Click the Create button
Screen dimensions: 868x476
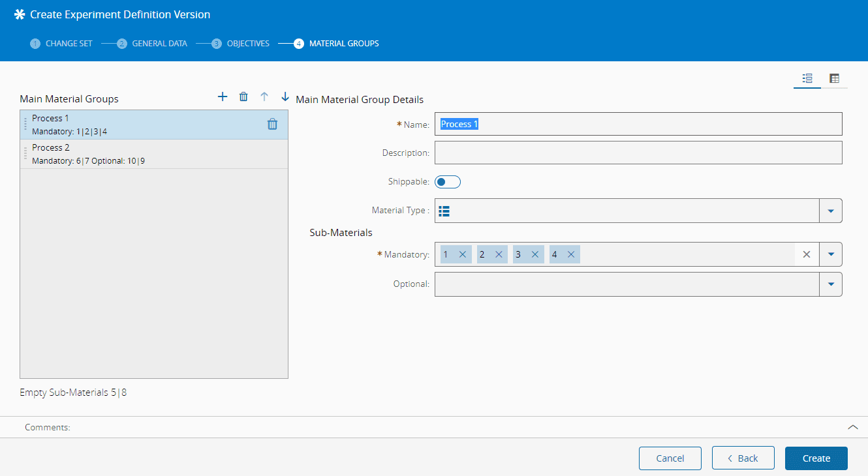816,458
